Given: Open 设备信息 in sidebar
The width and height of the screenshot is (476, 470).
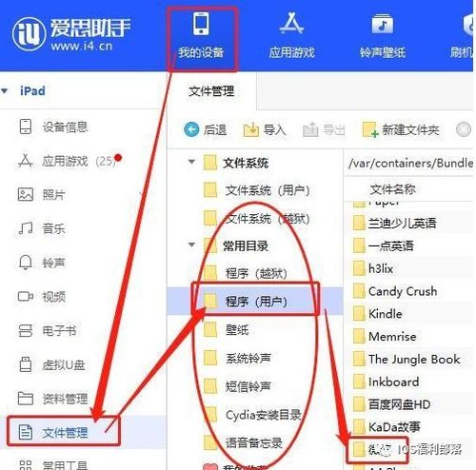Looking at the screenshot, I should [52, 127].
